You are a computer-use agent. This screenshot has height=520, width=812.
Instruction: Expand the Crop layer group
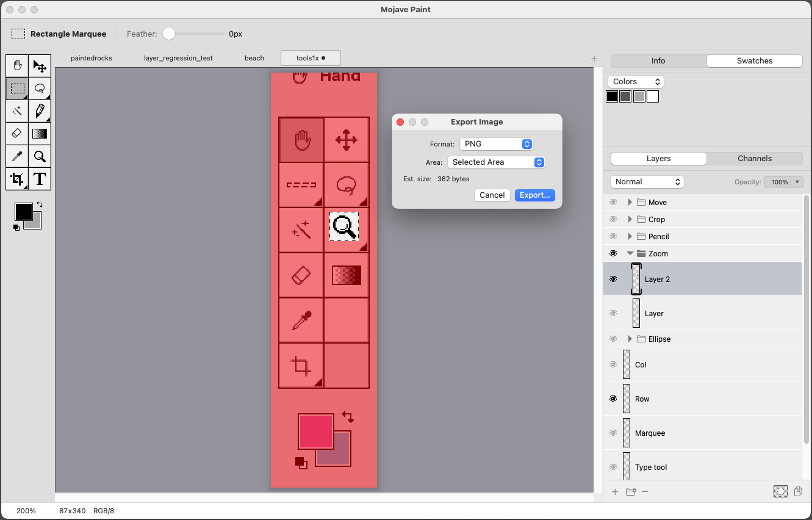630,219
